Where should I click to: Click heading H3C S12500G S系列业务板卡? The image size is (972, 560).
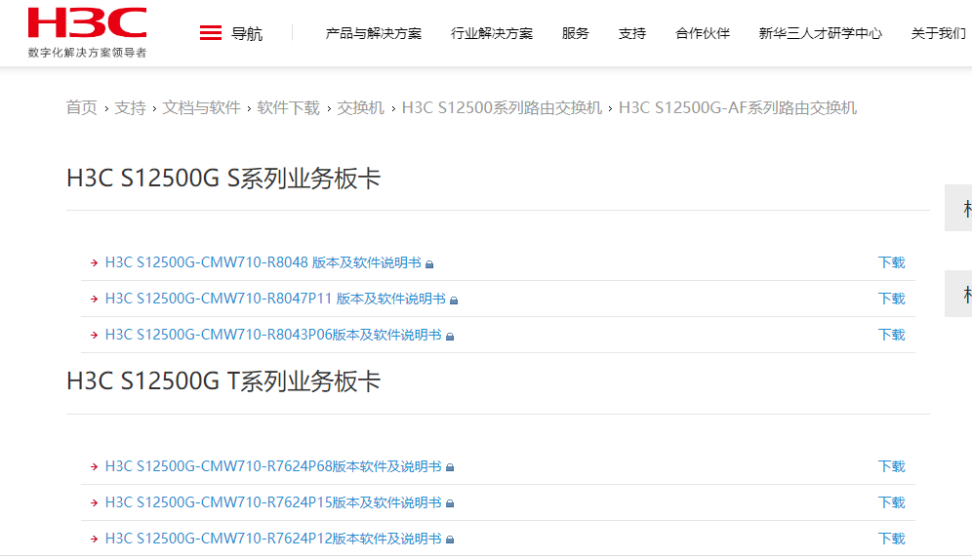pyautogui.click(x=223, y=179)
